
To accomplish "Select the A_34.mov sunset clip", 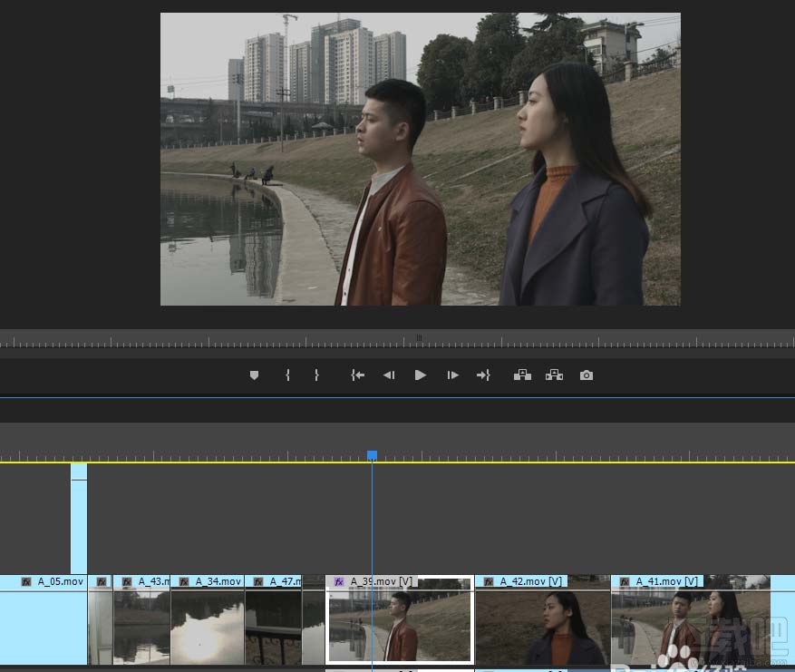I will click(x=207, y=626).
